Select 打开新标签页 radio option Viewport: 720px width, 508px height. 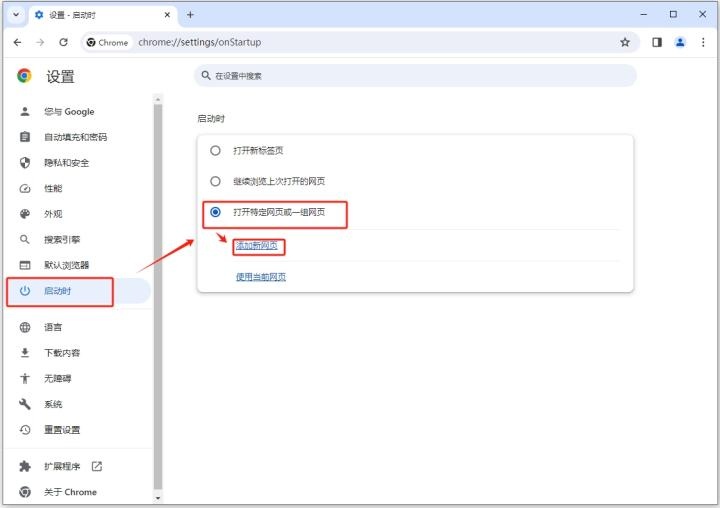click(x=215, y=150)
